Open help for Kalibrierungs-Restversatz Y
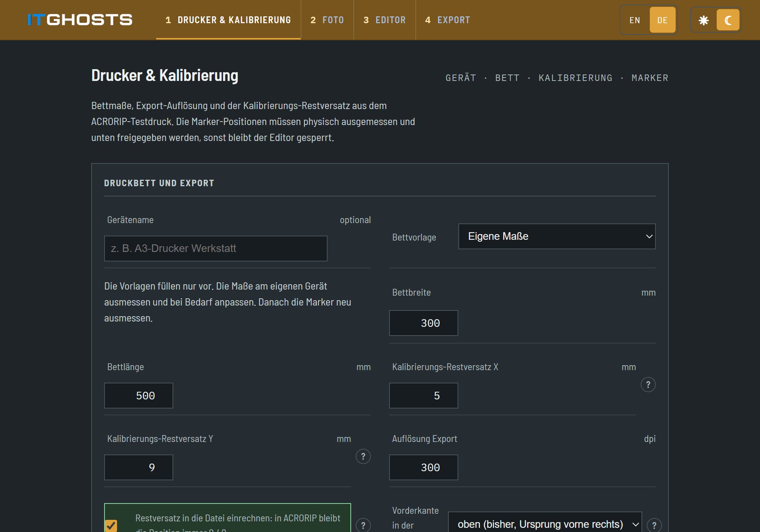This screenshot has width=760, height=532. point(363,456)
